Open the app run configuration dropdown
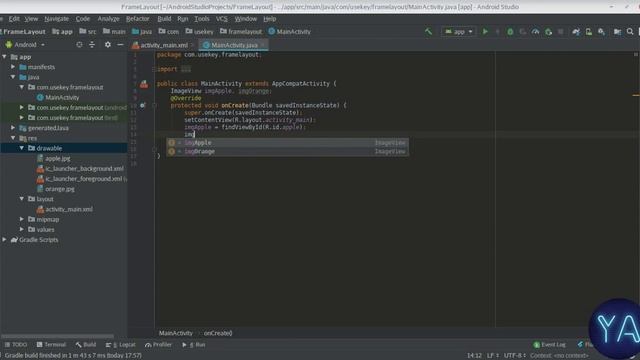Viewport: 640px width, 360px height. pos(458,31)
